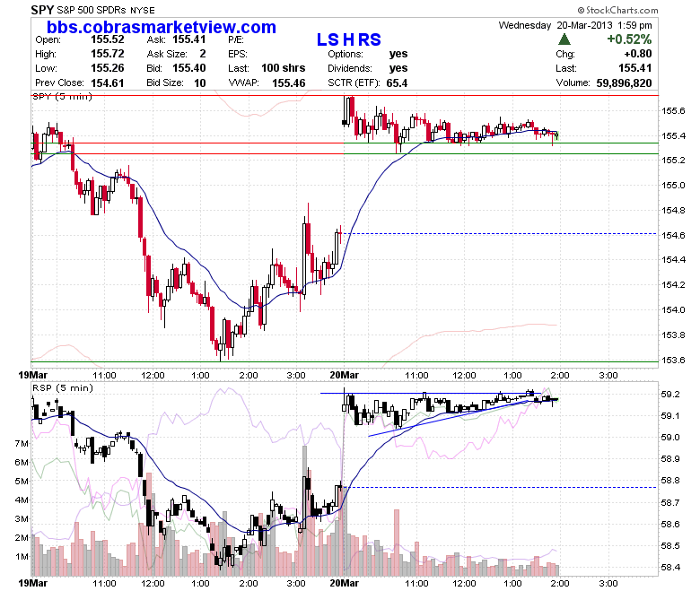
Task: Click the Ask Size value 2
Action: click(x=203, y=54)
